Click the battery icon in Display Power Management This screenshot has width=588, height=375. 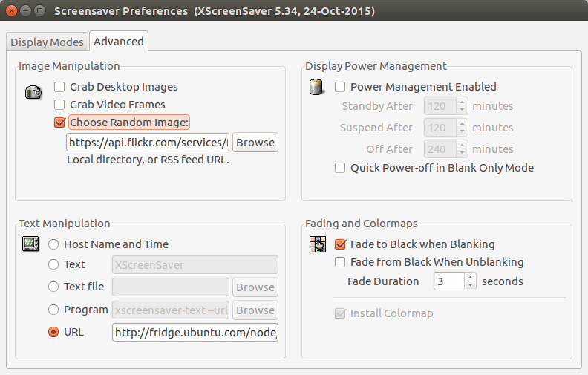pyautogui.click(x=316, y=88)
